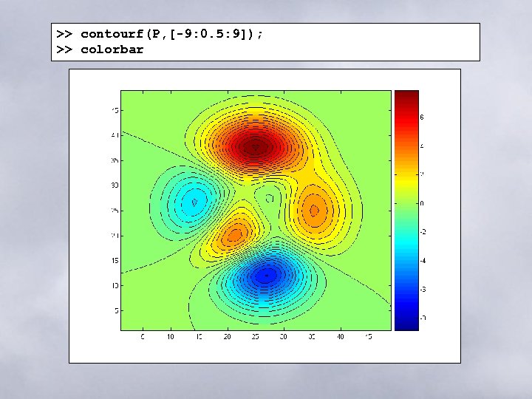Click the x-axis tick label 20
Viewport: 532px width, 399px height.
(227, 337)
